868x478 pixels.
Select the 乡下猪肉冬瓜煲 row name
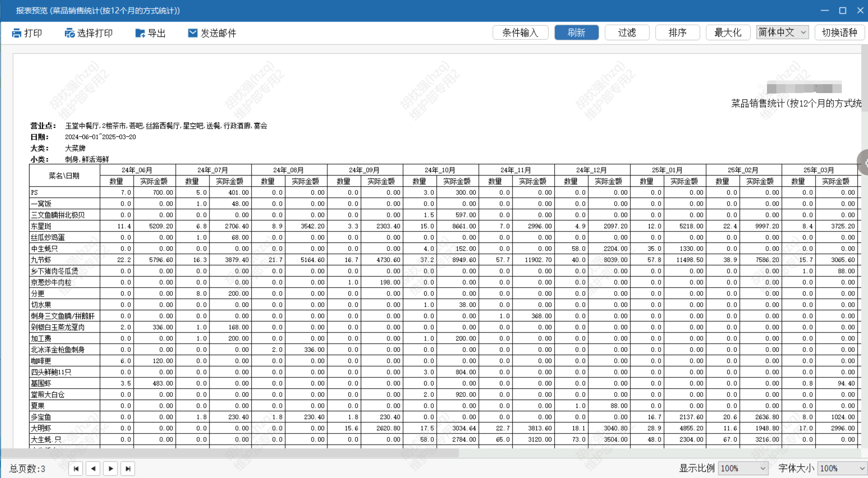click(65, 271)
